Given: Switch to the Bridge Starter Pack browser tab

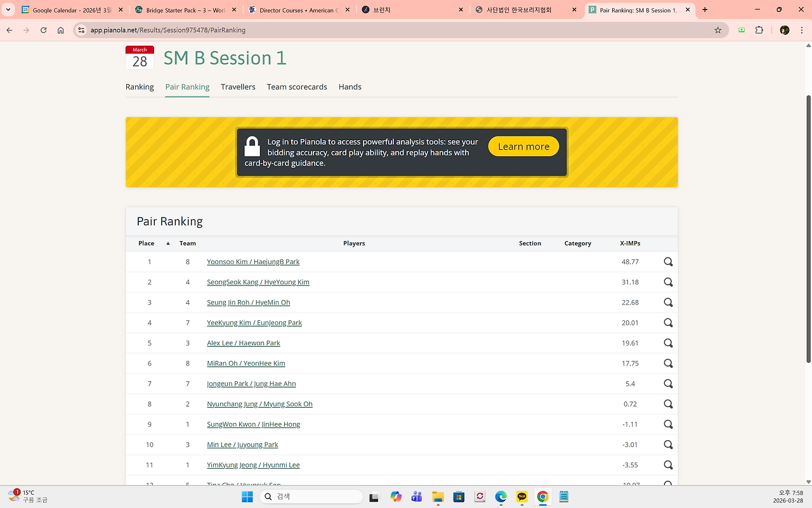Looking at the screenshot, I should pos(185,10).
